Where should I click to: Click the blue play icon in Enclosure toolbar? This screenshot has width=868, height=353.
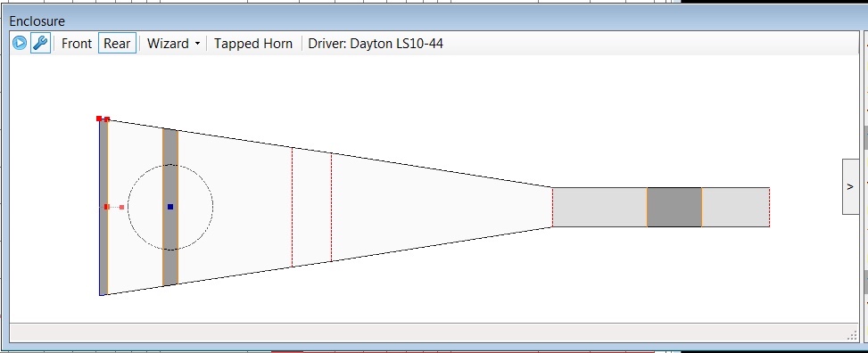tap(20, 43)
